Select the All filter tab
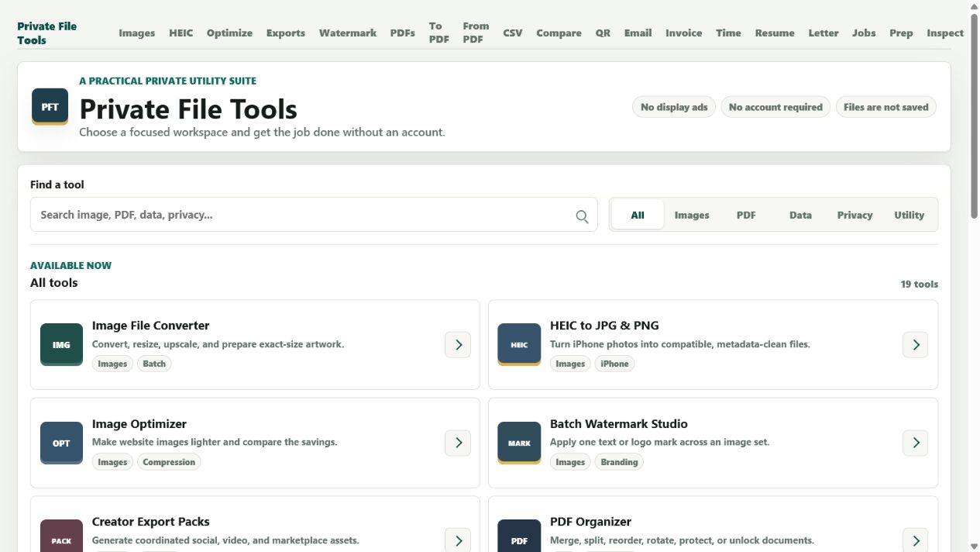 pyautogui.click(x=638, y=215)
